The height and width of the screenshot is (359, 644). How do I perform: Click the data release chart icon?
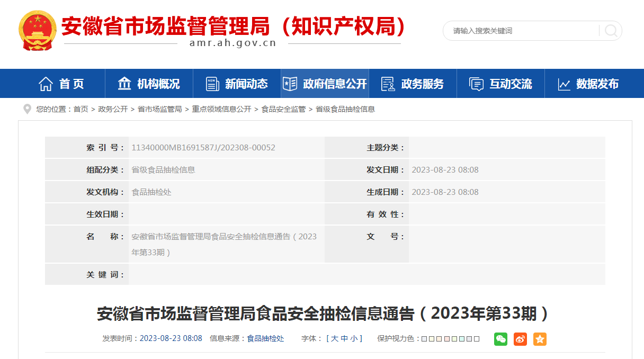[x=564, y=84]
